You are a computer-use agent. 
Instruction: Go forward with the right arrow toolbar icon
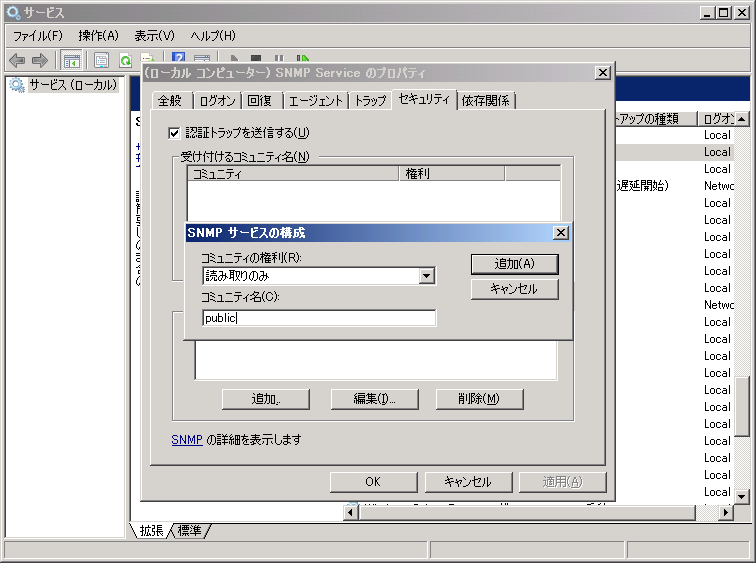(40, 61)
